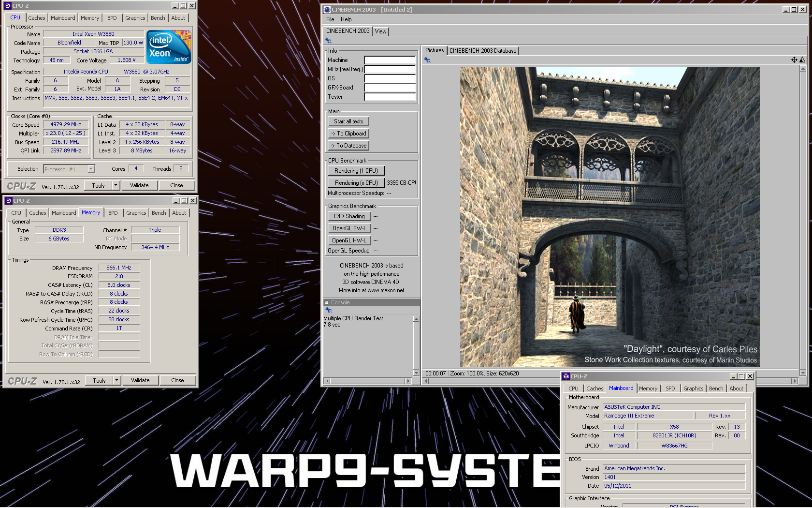Click the Core Speed value 4979.29 MHz
The width and height of the screenshot is (812, 508).
tap(66, 124)
